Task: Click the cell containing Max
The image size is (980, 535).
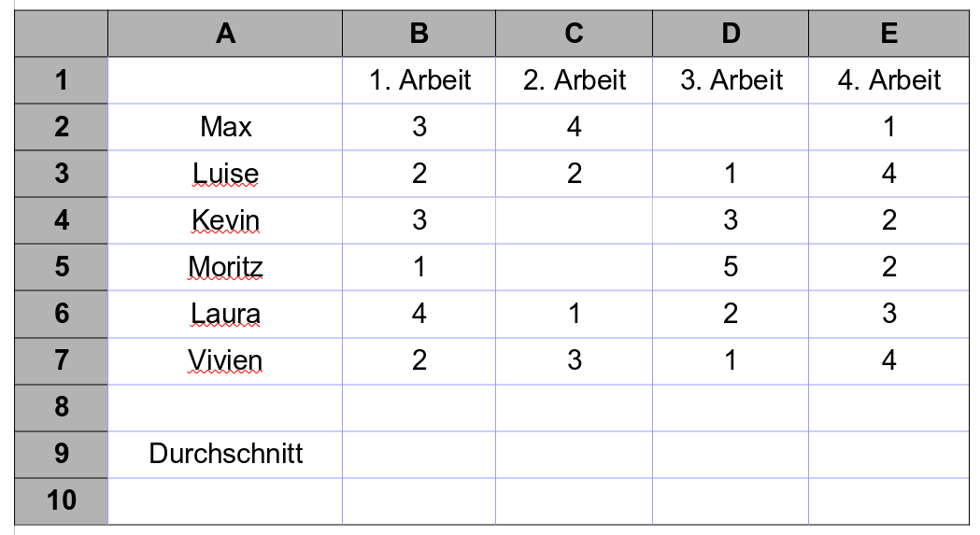Action: 225,127
